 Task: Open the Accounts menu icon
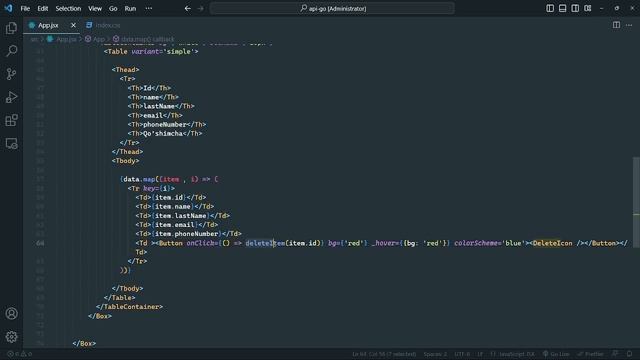pos(11,313)
